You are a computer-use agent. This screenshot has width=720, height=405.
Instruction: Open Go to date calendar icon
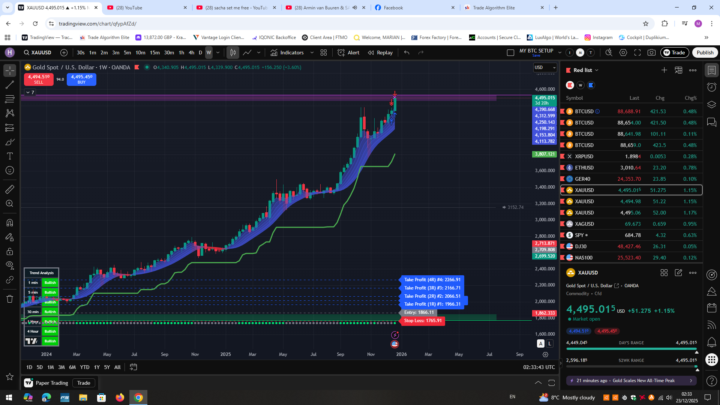click(133, 367)
